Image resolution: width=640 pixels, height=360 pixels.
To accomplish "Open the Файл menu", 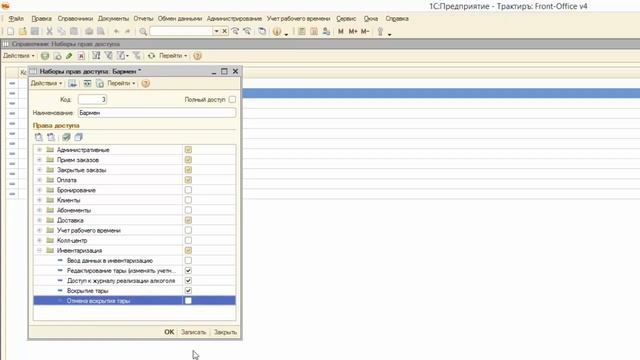I will point(16,19).
